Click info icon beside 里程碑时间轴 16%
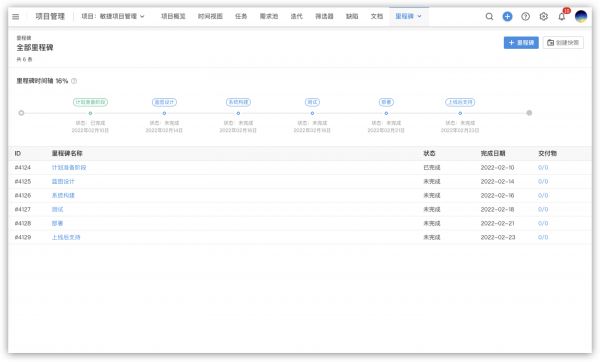The height and width of the screenshot is (362, 600). coord(74,81)
